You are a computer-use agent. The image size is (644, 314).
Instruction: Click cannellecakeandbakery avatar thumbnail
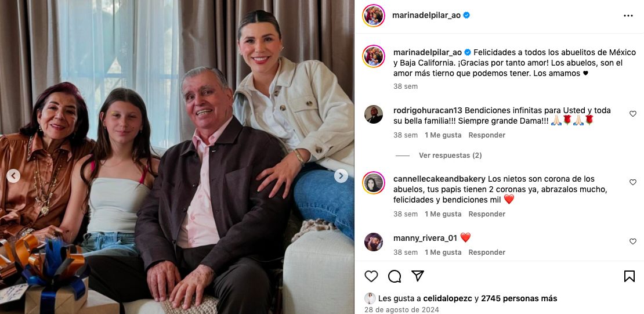[373, 183]
